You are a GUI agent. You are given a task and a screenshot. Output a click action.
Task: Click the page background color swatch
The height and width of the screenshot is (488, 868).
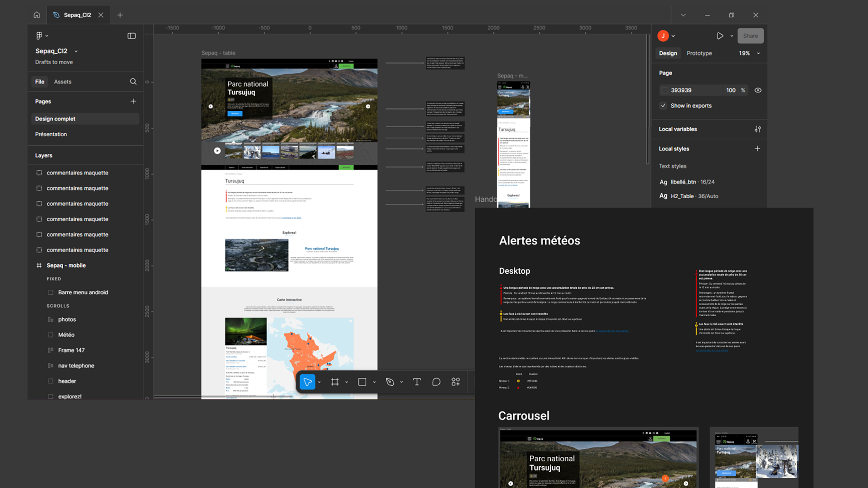point(665,90)
